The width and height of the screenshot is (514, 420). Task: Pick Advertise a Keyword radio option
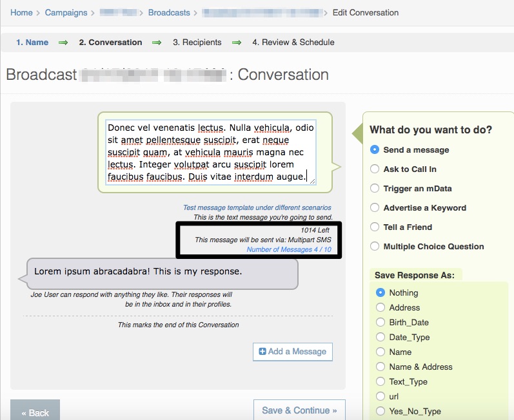375,207
